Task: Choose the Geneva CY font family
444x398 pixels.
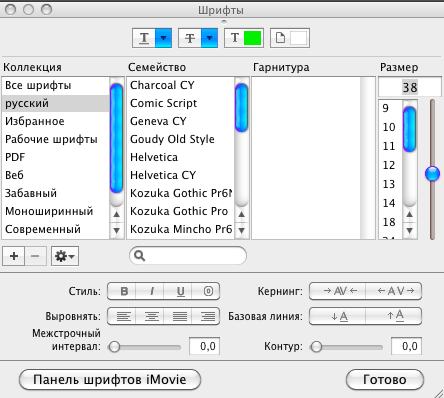Action: [181, 121]
